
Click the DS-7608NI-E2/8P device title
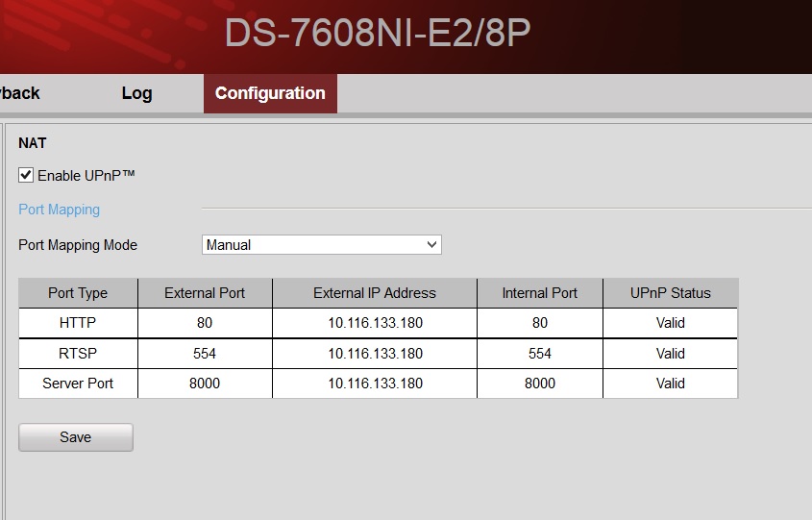(378, 33)
